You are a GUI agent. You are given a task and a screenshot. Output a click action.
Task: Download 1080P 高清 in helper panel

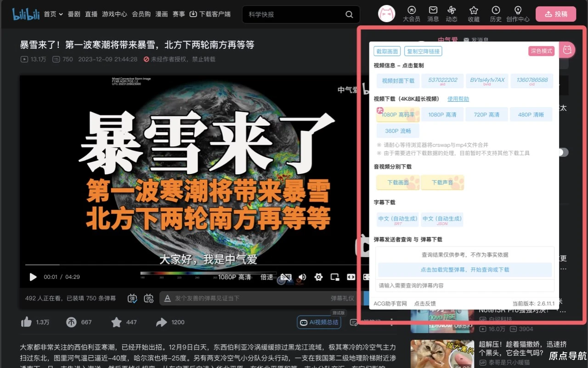coord(442,115)
